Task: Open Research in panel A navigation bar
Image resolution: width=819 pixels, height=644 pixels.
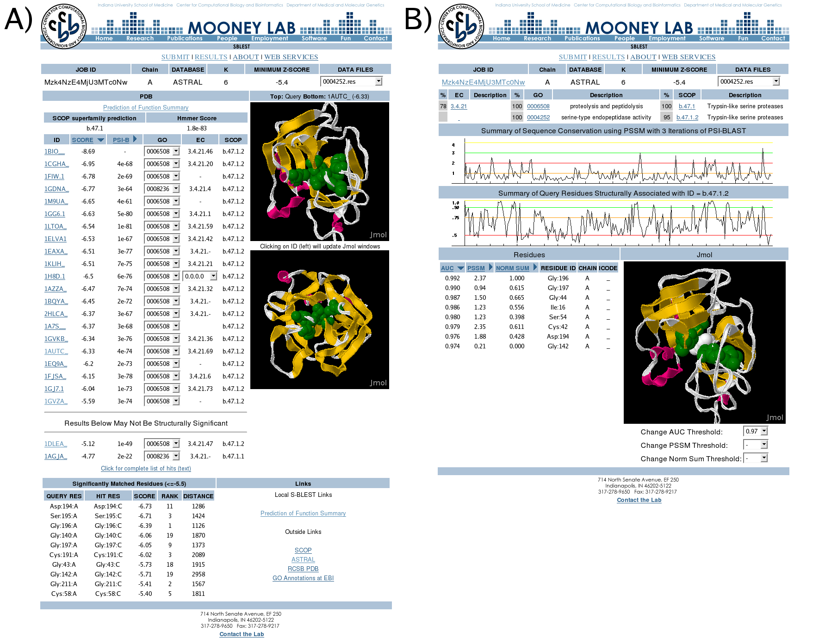Action: pos(140,38)
